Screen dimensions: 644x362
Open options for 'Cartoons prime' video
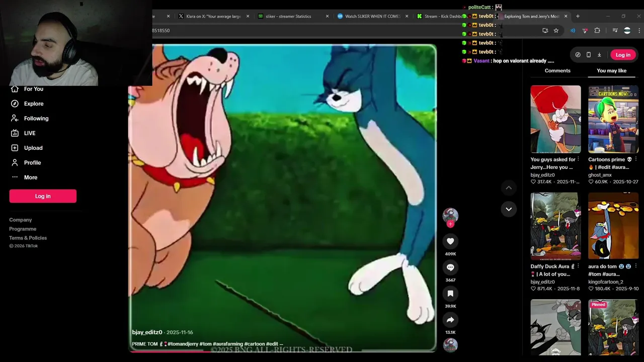[x=636, y=159]
